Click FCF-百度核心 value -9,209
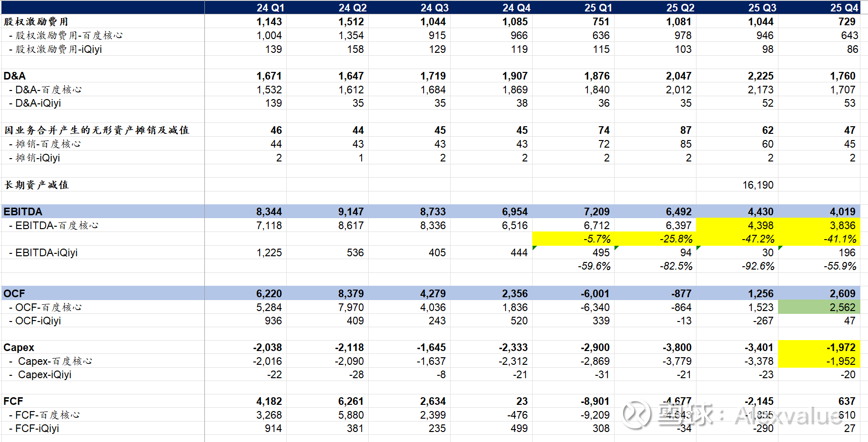 (x=595, y=415)
